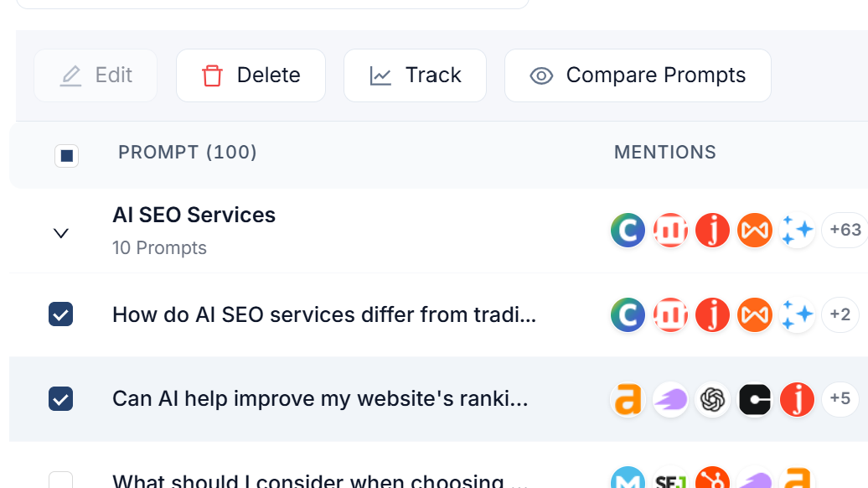Click the +5 mentions badge

tap(840, 399)
